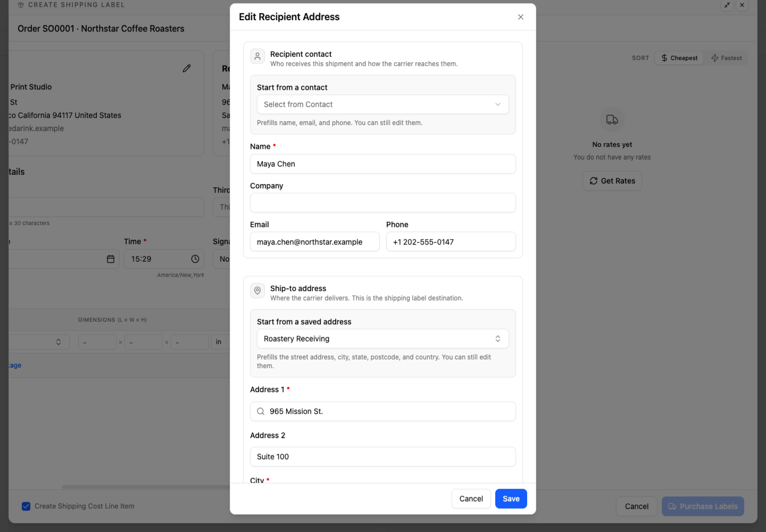Image resolution: width=766 pixels, height=532 pixels.
Task: Click the clock icon in Time field
Action: click(195, 259)
